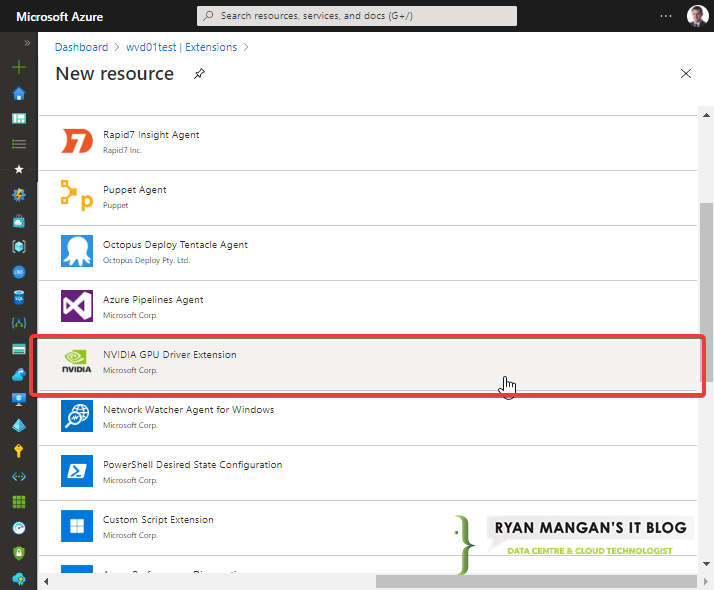The image size is (714, 590).
Task: Click the NVIDIA logo icon
Action: [x=76, y=361]
